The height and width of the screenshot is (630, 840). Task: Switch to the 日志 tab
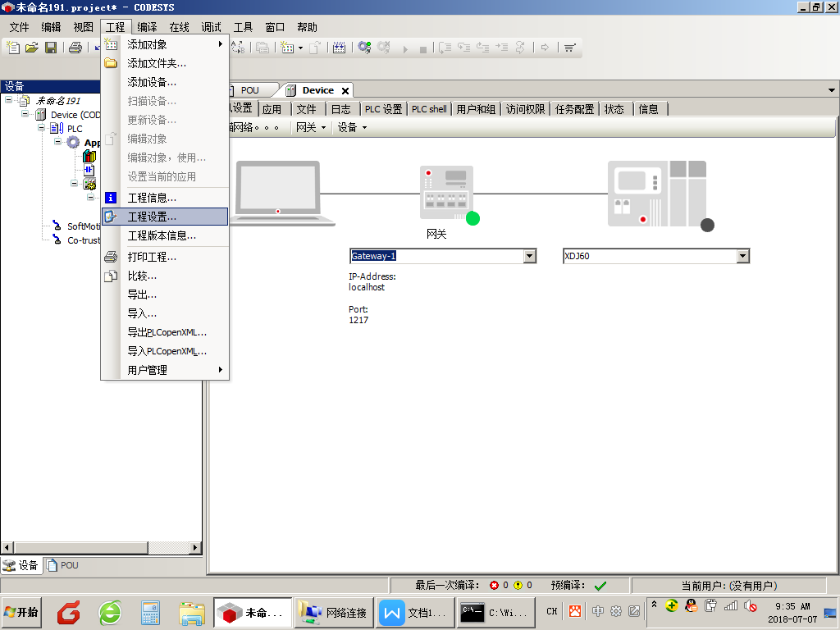[340, 109]
